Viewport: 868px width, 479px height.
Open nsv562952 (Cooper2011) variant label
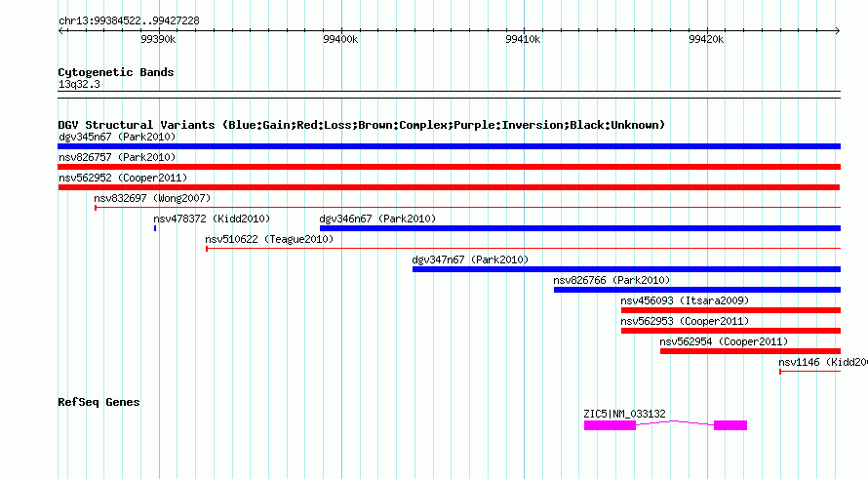pyautogui.click(x=123, y=178)
